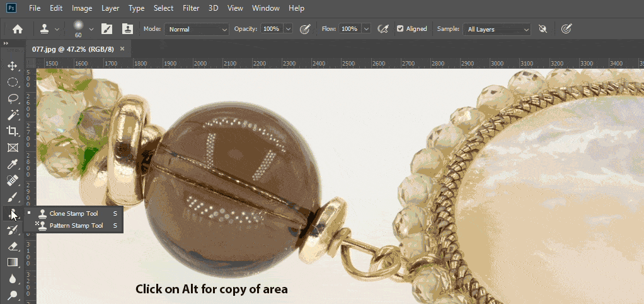Open the 3D menu
Viewport: 644px width, 304px height.
pos(213,8)
